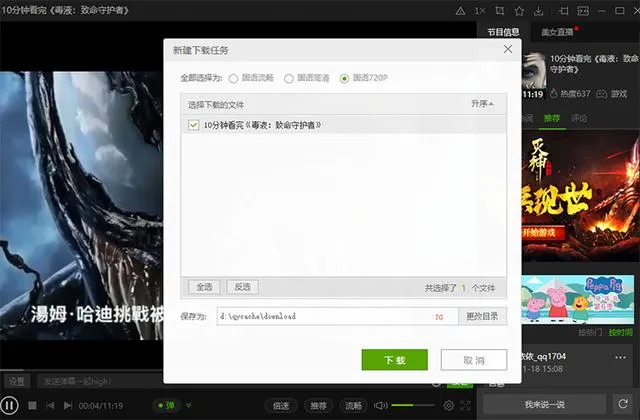The height and width of the screenshot is (420, 640).
Task: Select the 国语流畅 radio option
Action: (x=233, y=78)
